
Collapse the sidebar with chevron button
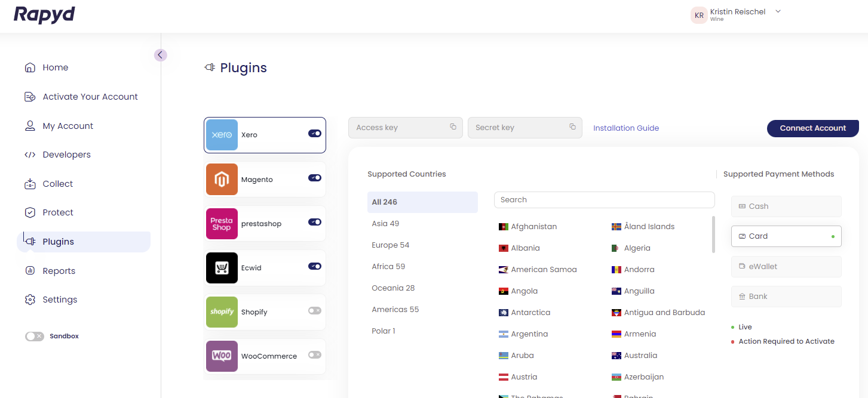click(160, 55)
